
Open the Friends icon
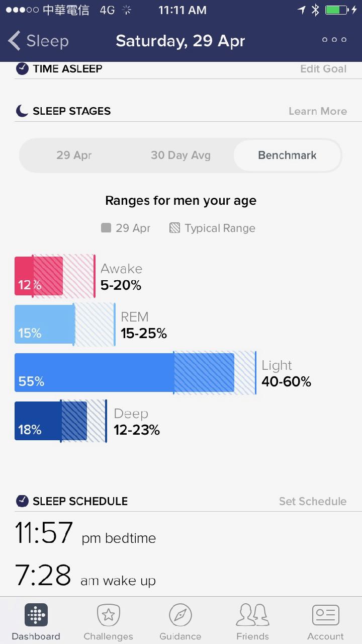click(x=252, y=615)
